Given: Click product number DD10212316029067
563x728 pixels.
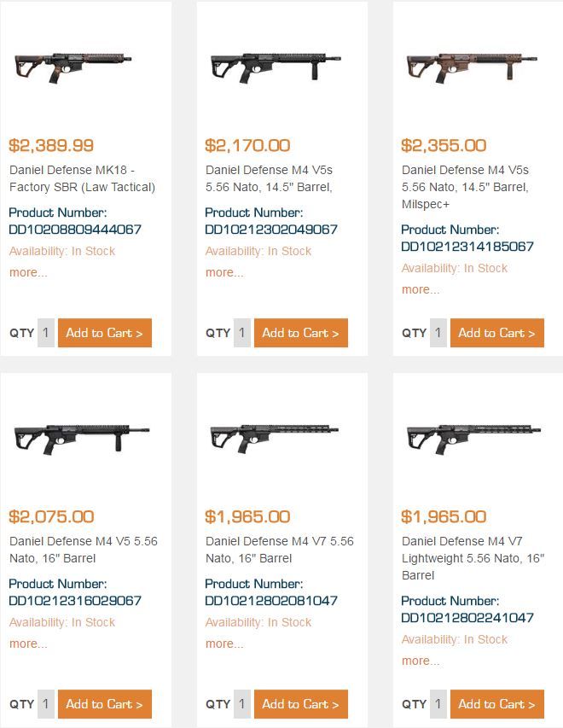Looking at the screenshot, I should [x=75, y=601].
